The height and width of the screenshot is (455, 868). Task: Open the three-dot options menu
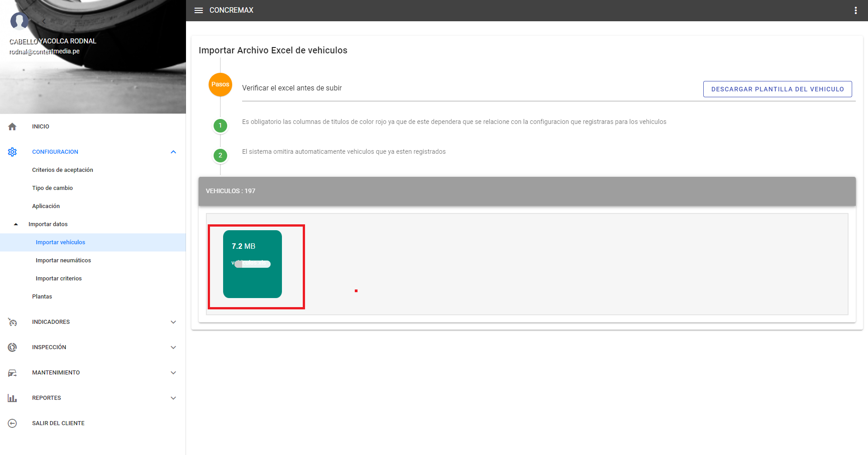[x=855, y=10]
